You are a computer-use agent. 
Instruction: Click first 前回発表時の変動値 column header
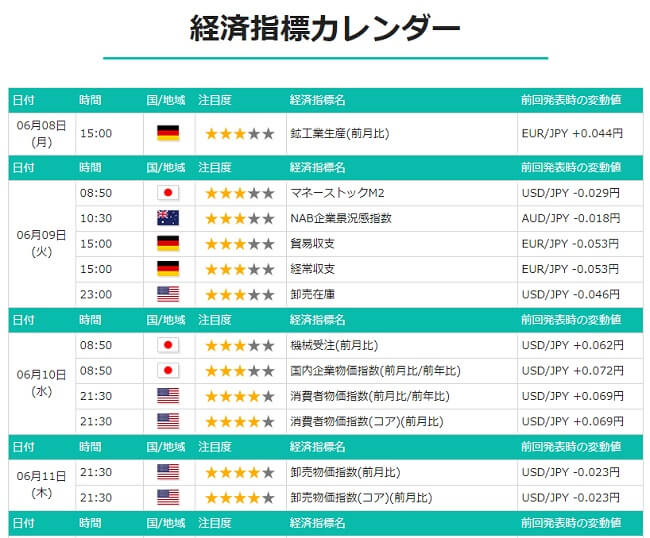571,100
